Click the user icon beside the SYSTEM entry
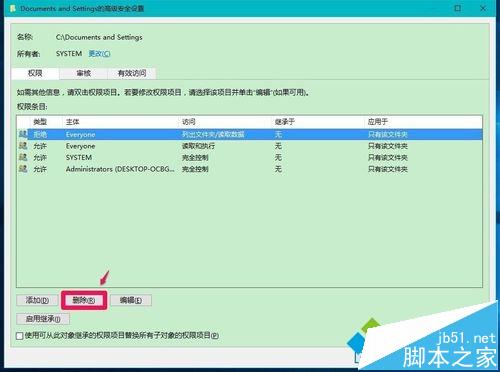Viewport: 500px width, 372px height. pos(23,157)
